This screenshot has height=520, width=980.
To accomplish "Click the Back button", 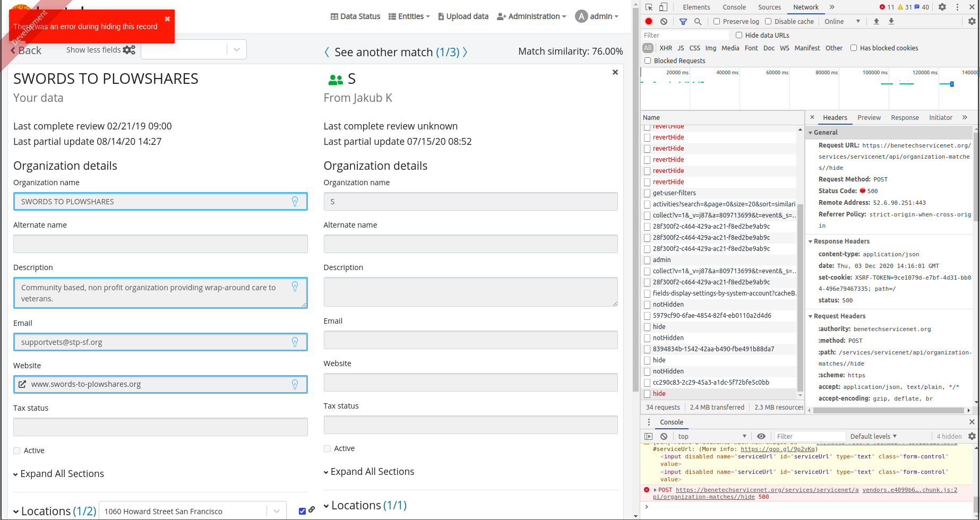I will tap(25, 50).
